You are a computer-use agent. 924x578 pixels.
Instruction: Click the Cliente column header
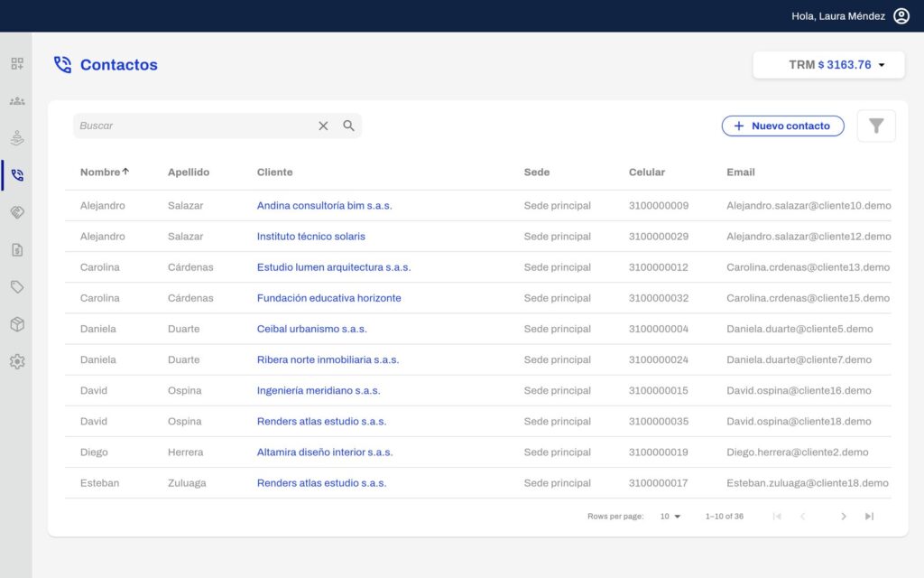[274, 172]
